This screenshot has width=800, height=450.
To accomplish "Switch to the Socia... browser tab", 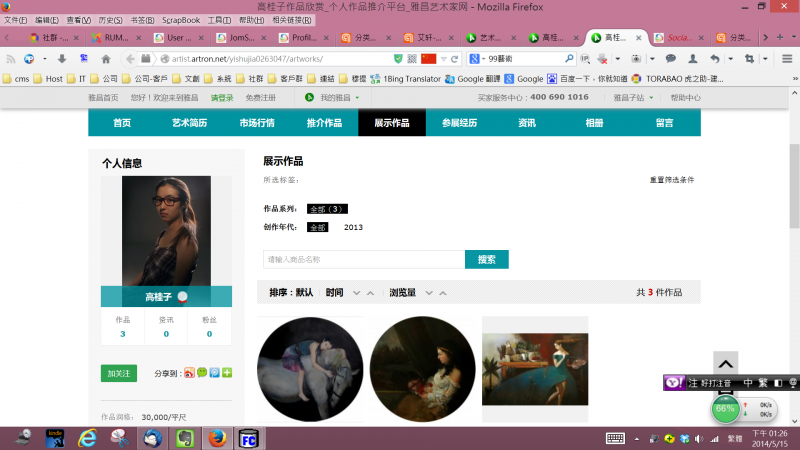I will point(680,37).
